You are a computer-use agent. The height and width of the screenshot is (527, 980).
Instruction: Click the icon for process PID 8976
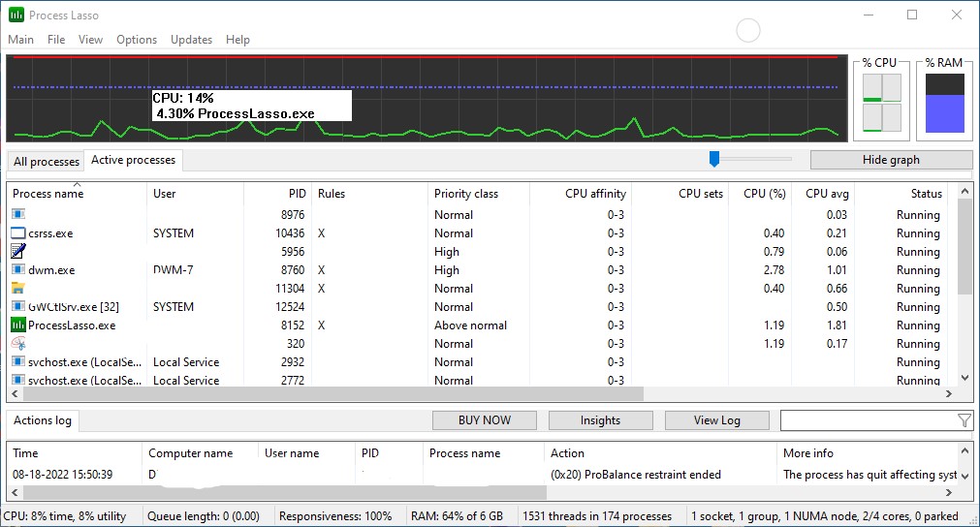point(18,214)
